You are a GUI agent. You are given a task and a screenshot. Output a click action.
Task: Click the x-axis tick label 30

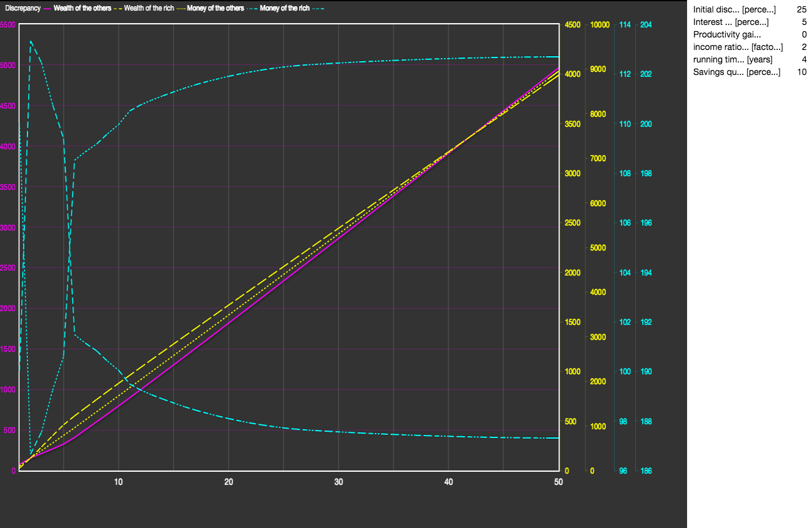point(339,482)
